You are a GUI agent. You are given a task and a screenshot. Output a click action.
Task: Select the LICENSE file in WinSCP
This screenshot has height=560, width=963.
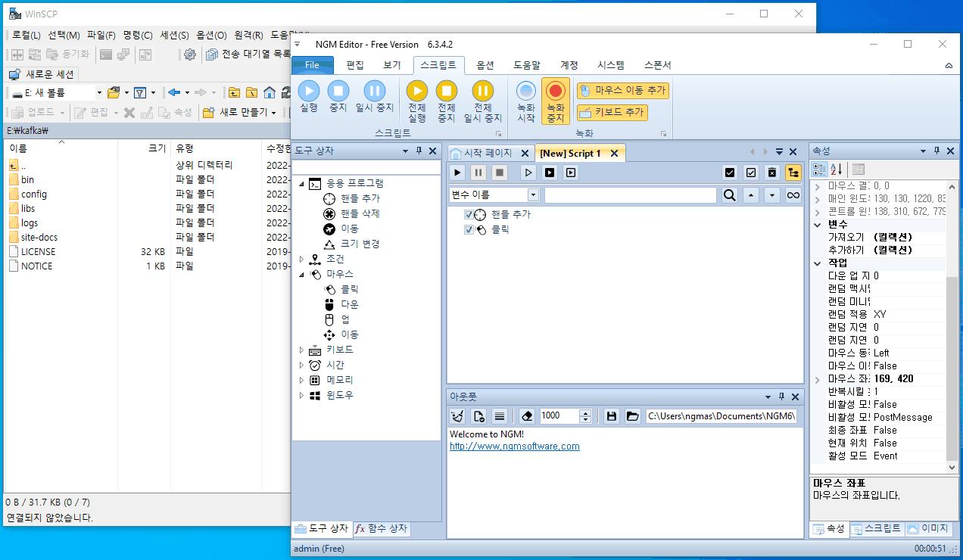click(x=38, y=251)
